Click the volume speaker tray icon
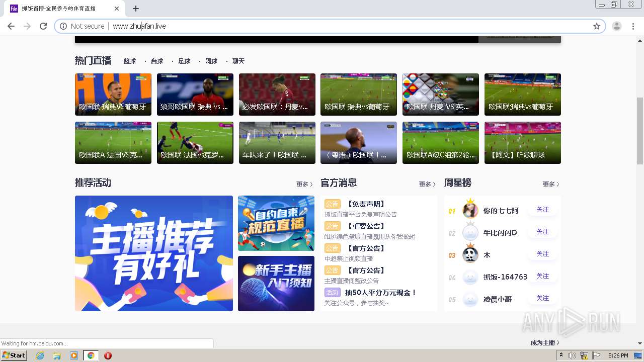This screenshot has width=644, height=362. pos(572,355)
